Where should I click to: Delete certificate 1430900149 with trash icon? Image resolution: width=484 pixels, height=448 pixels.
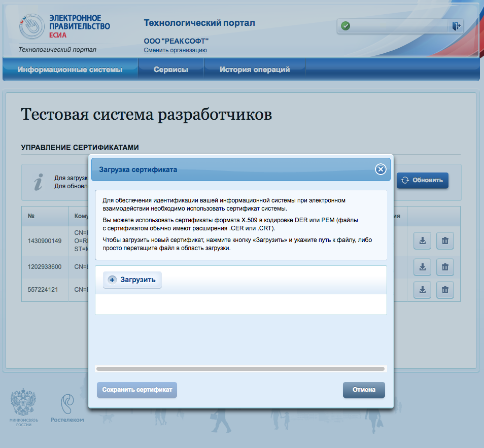445,240
